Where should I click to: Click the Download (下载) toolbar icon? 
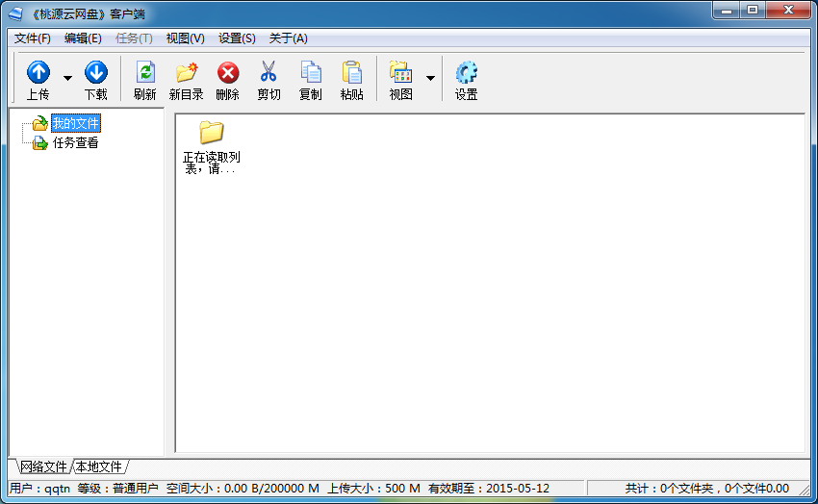point(96,74)
